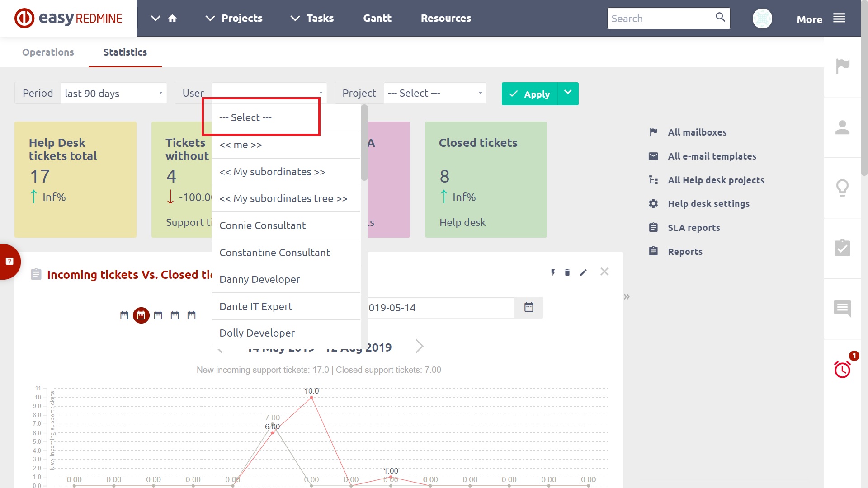Screen dimensions: 868x488
Task: Switch to the Operations tab
Action: (x=48, y=52)
